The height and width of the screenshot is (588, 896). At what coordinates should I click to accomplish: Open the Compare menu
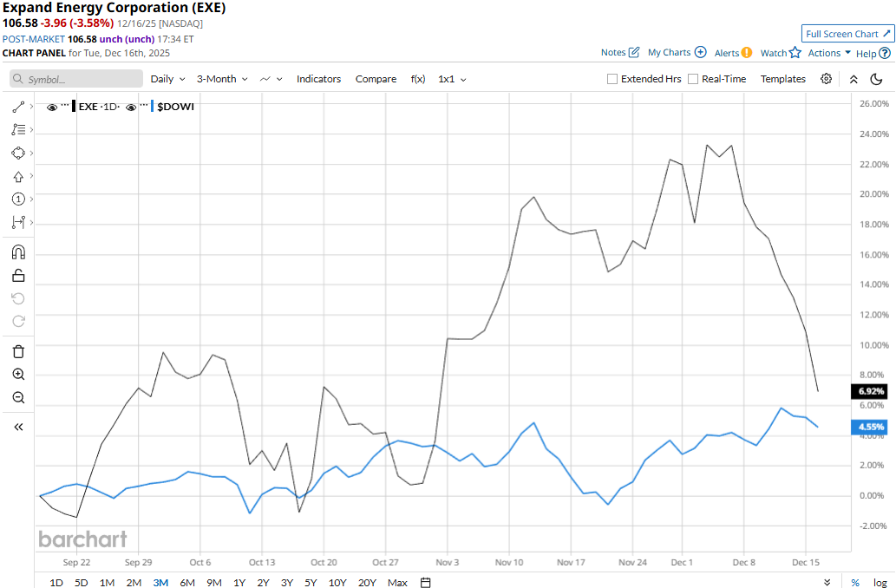coord(376,79)
